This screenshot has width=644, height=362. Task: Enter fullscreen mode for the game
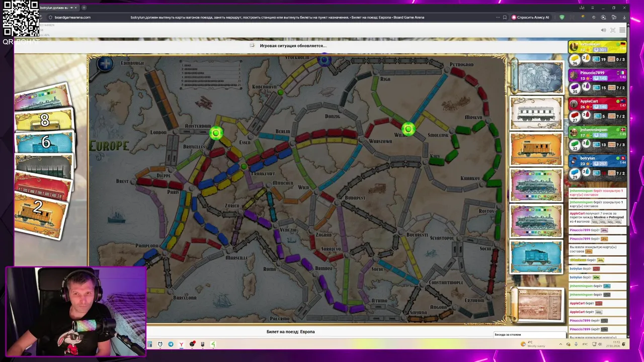613,30
